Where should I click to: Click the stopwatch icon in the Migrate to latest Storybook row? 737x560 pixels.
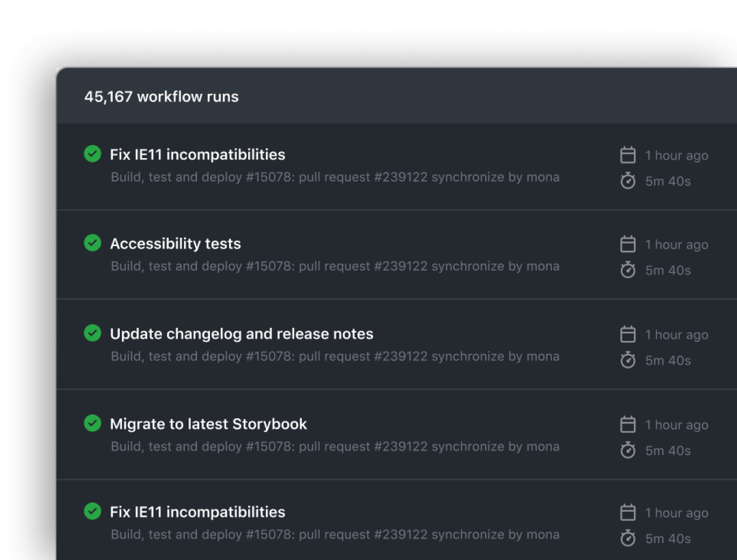(x=628, y=450)
